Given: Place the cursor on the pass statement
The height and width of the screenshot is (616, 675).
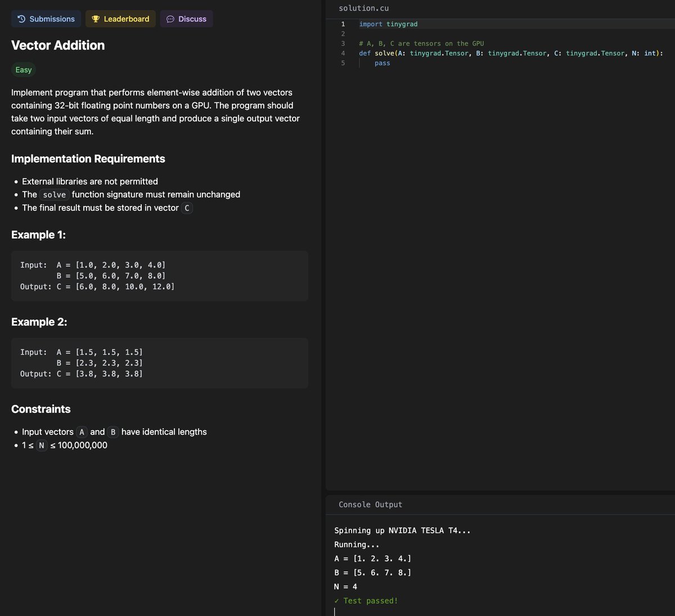Looking at the screenshot, I should tap(382, 63).
